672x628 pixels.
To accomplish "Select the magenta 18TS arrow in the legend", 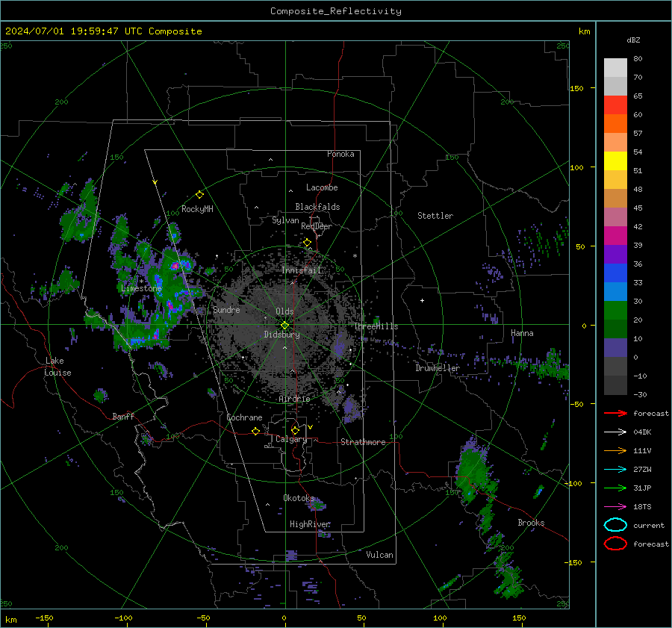I will (x=615, y=507).
